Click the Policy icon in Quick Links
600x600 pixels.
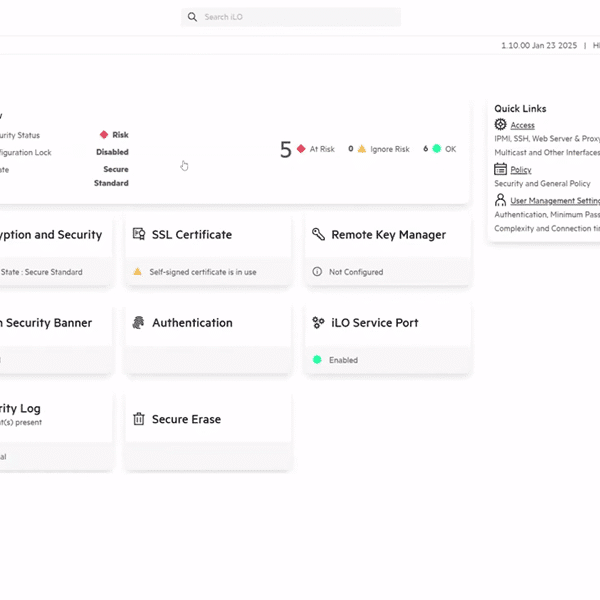[x=501, y=170]
